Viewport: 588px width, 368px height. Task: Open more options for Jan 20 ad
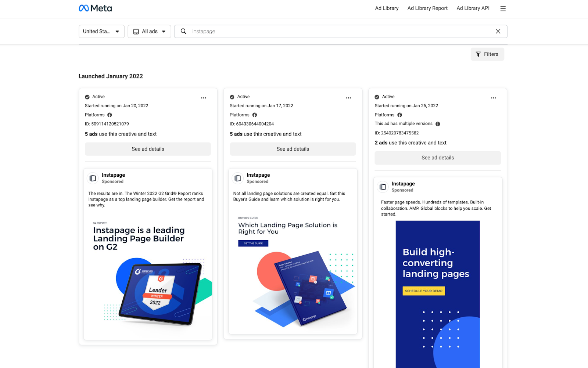(204, 98)
